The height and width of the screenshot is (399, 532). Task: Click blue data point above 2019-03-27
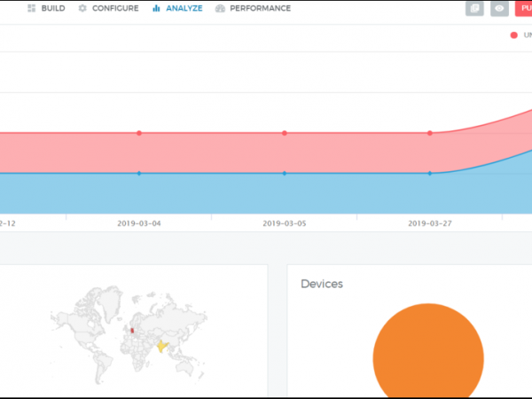430,173
